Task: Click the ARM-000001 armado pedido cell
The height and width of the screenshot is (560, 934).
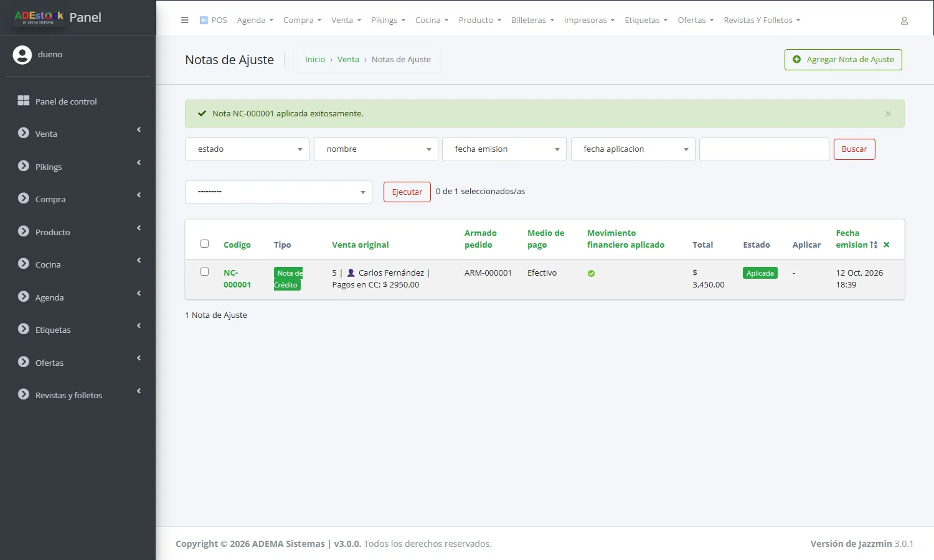Action: 488,273
